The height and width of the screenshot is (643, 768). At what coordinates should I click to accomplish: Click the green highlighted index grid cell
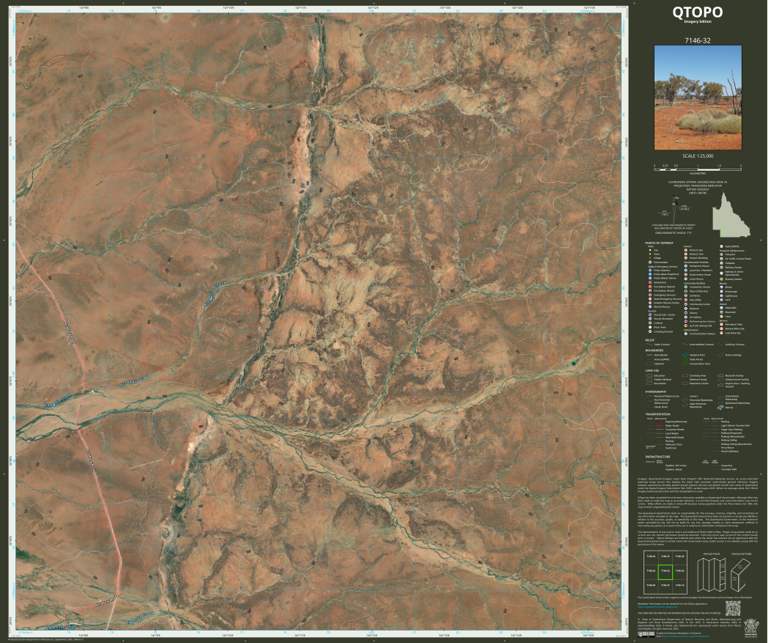(666, 572)
